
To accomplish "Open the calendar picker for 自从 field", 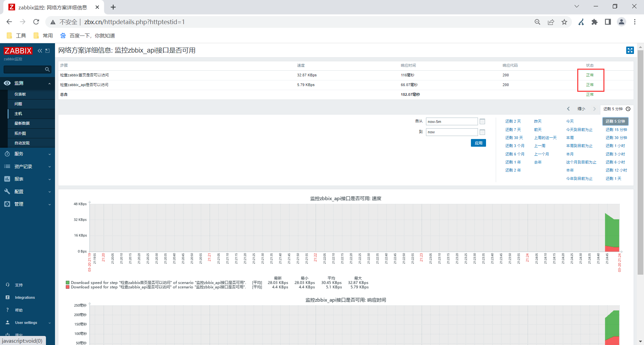I will pos(482,122).
